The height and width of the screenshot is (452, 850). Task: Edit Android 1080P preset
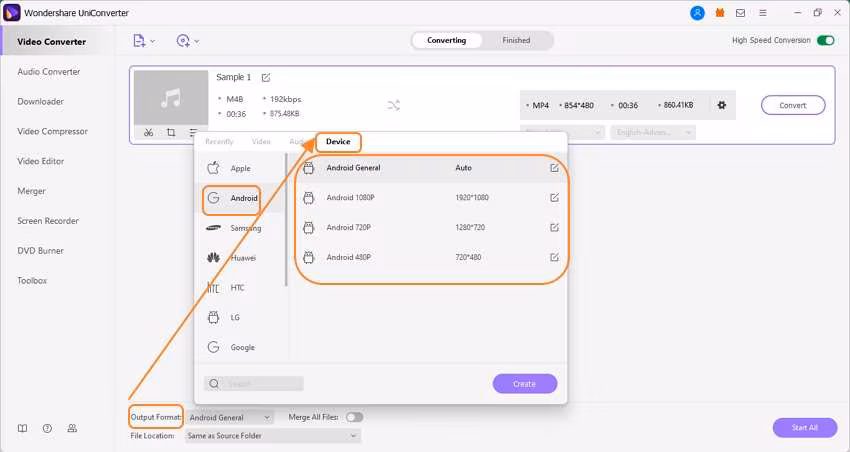(x=554, y=198)
